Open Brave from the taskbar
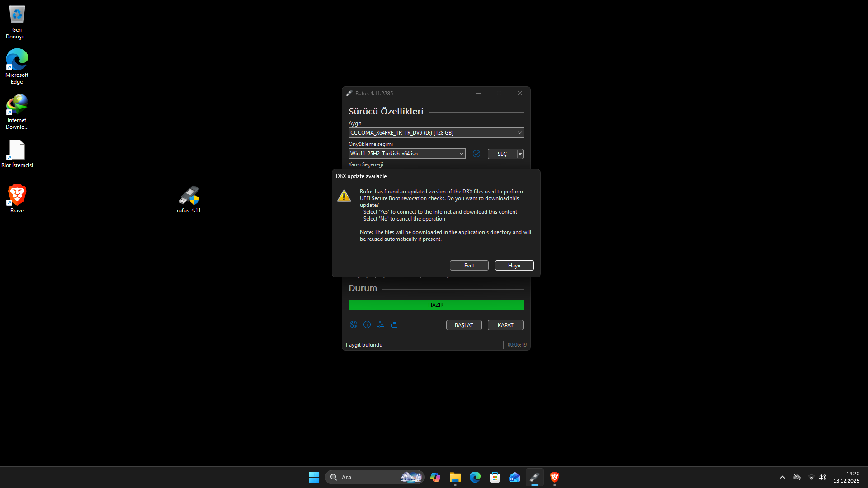The image size is (868, 488). 555,477
